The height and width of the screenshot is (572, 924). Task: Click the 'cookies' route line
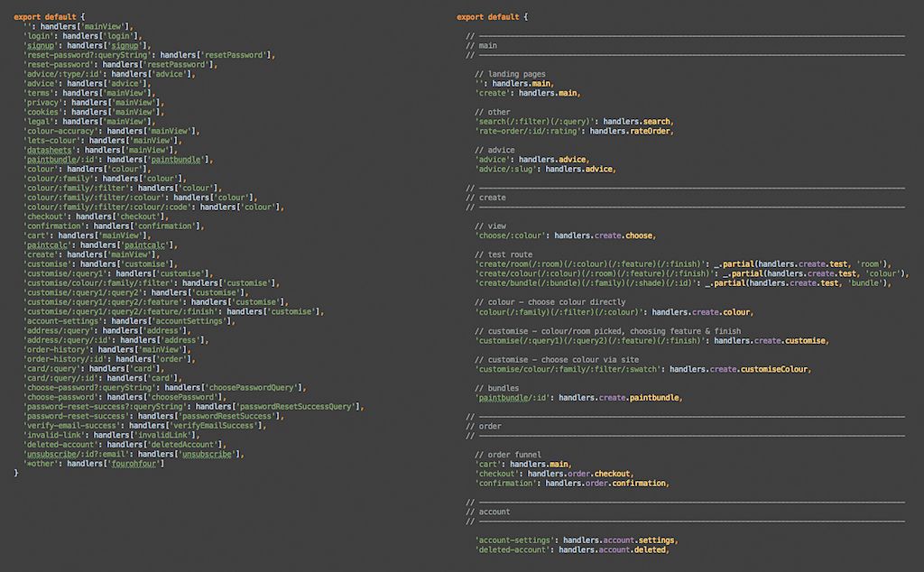(94, 112)
